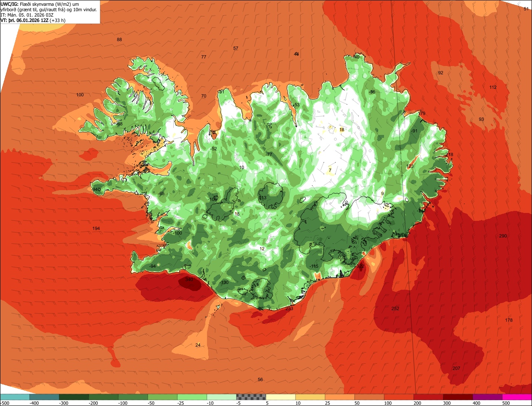
Task: Choose the pale yellow legend swatch labeled 5
Action: point(281,397)
